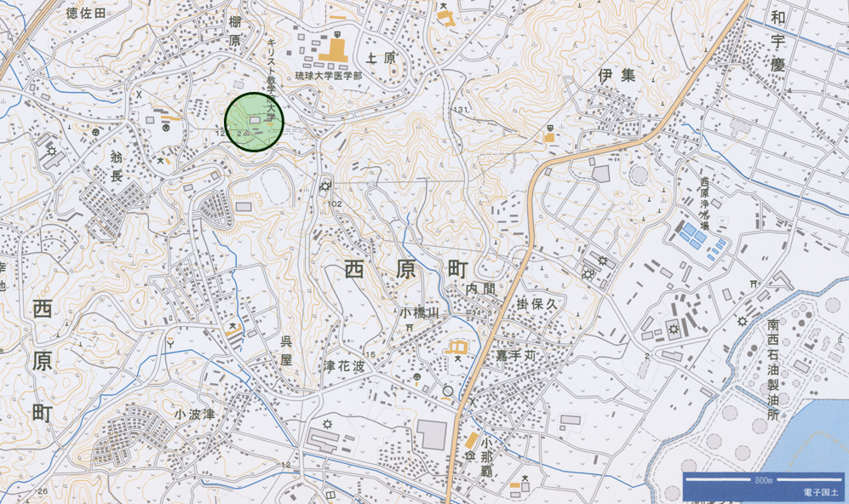The width and height of the screenshot is (849, 504).
Task: Click the 徳佐田 place name
Action: coord(86,13)
